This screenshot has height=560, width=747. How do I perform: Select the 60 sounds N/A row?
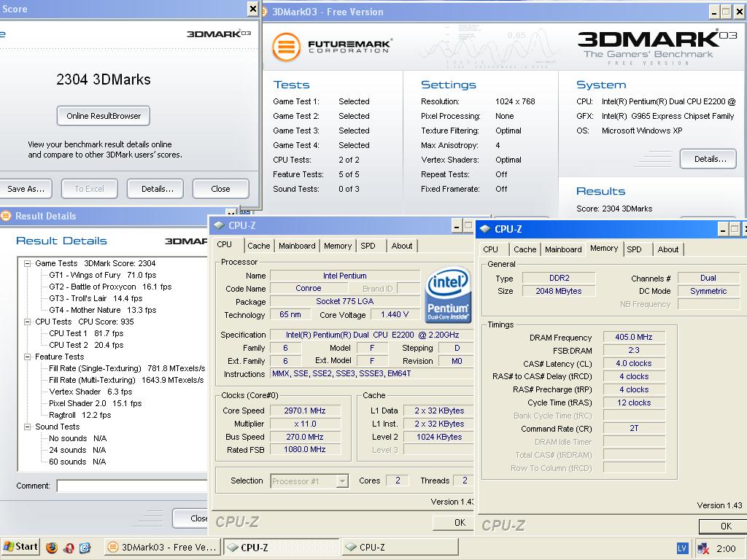(77, 462)
